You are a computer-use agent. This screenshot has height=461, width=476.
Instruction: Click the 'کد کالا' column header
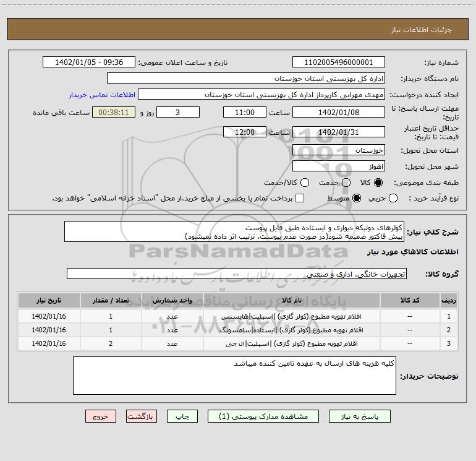point(410,301)
